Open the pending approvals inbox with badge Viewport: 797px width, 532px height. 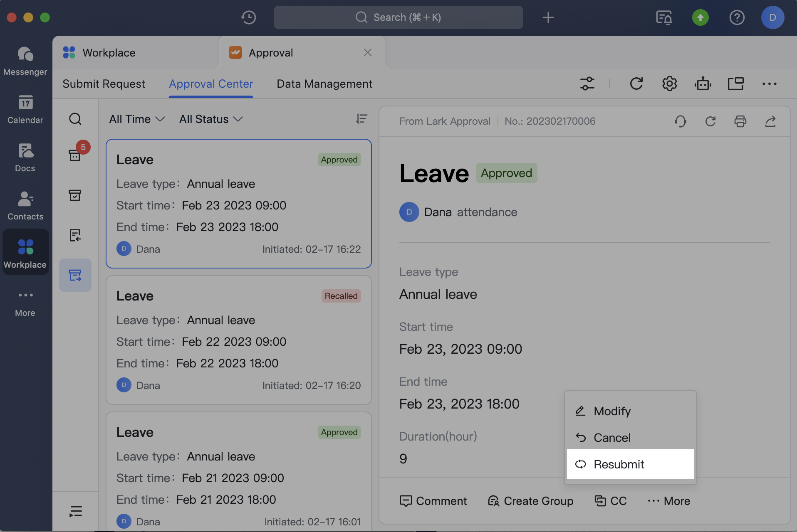point(75,155)
